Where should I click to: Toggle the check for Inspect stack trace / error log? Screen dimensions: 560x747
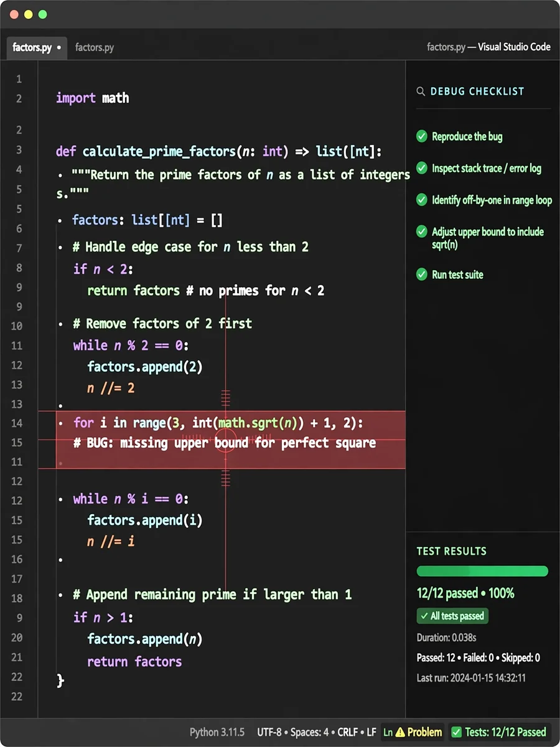(422, 168)
